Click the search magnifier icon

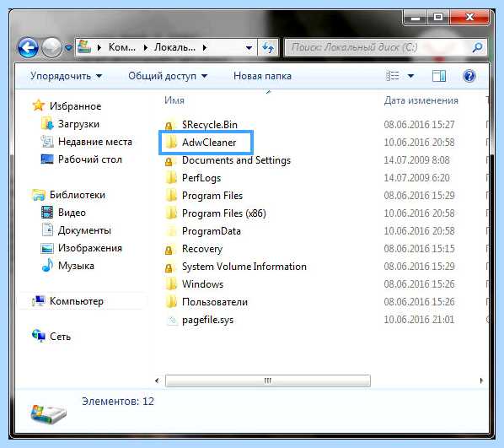coord(478,47)
